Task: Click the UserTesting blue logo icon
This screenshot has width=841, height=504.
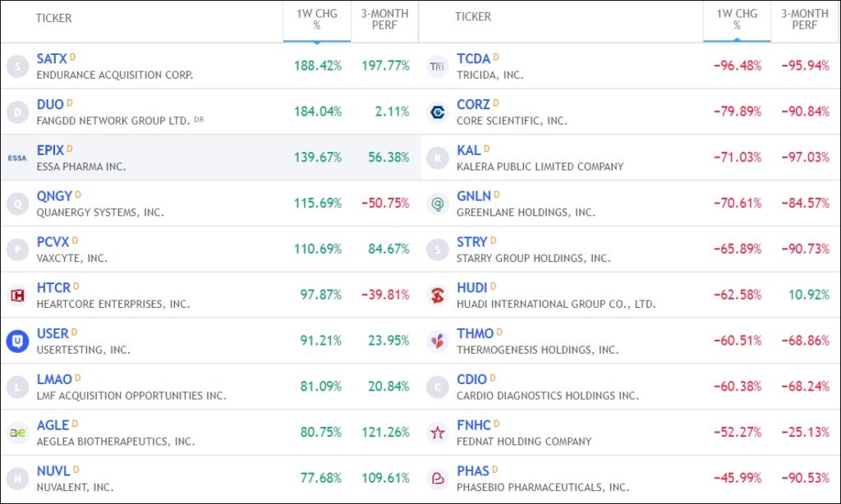Action: coord(17,341)
